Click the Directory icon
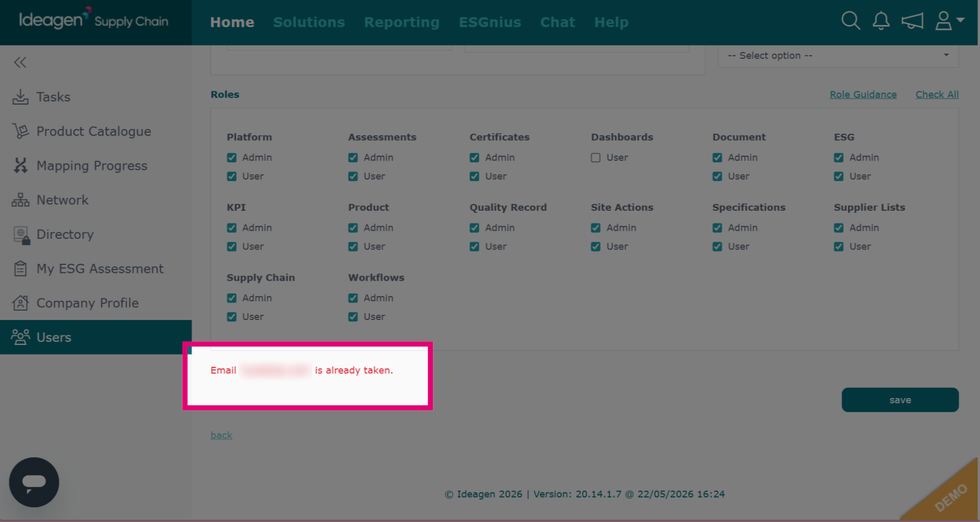The image size is (980, 522). click(x=21, y=235)
